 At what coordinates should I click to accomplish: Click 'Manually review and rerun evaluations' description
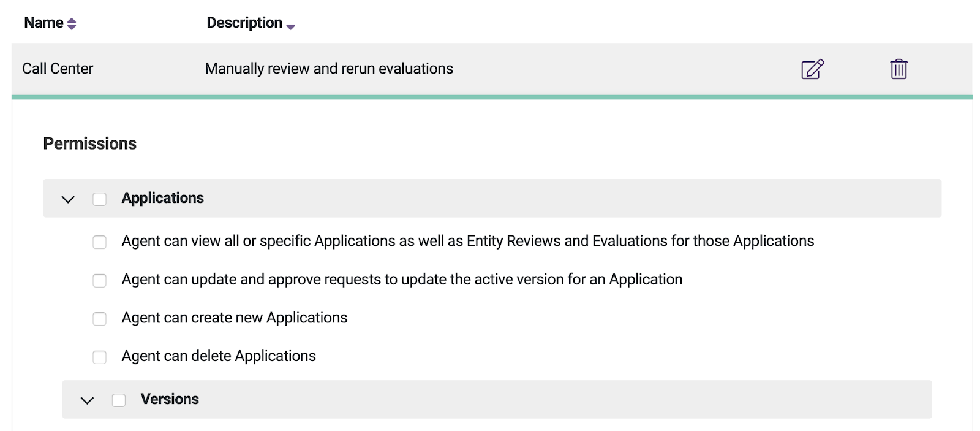pyautogui.click(x=329, y=69)
